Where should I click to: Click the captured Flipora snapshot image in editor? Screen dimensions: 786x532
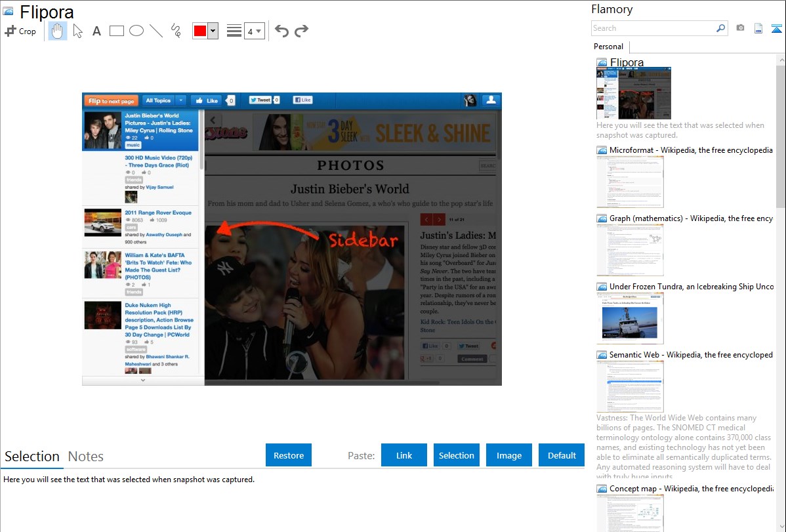pos(292,239)
